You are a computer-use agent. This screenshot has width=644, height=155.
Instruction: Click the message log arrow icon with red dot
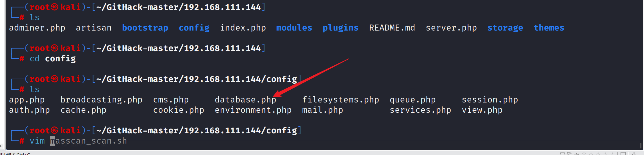pos(634,154)
